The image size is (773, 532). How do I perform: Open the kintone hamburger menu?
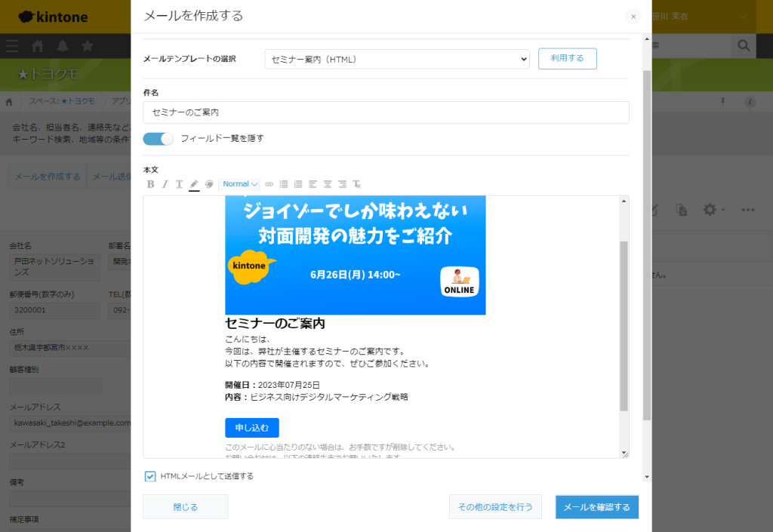point(13,46)
